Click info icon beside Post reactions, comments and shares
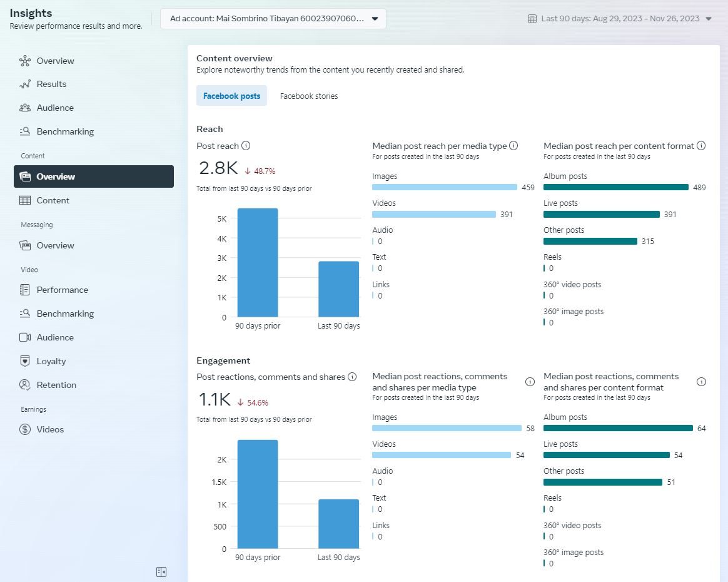This screenshot has height=582, width=728. click(352, 377)
